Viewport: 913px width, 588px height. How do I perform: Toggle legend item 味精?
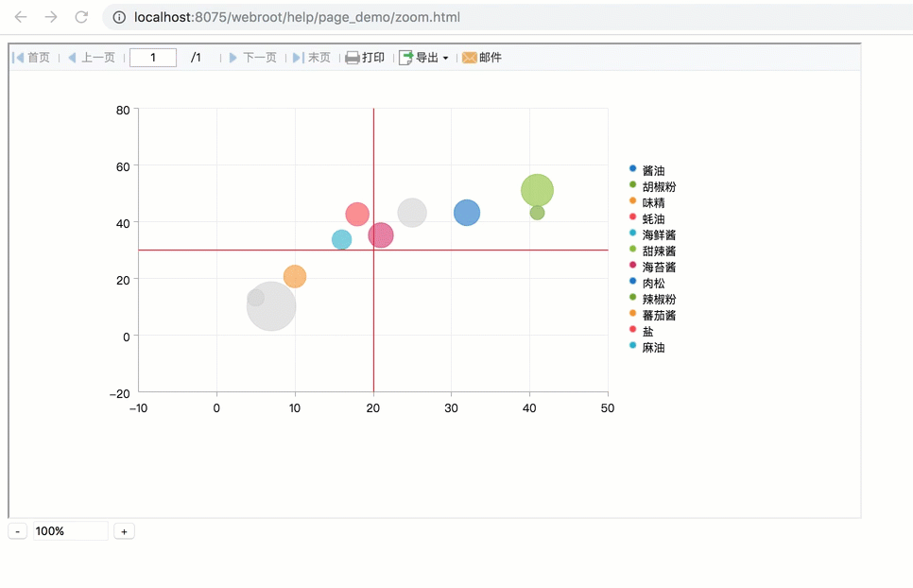pyautogui.click(x=647, y=202)
